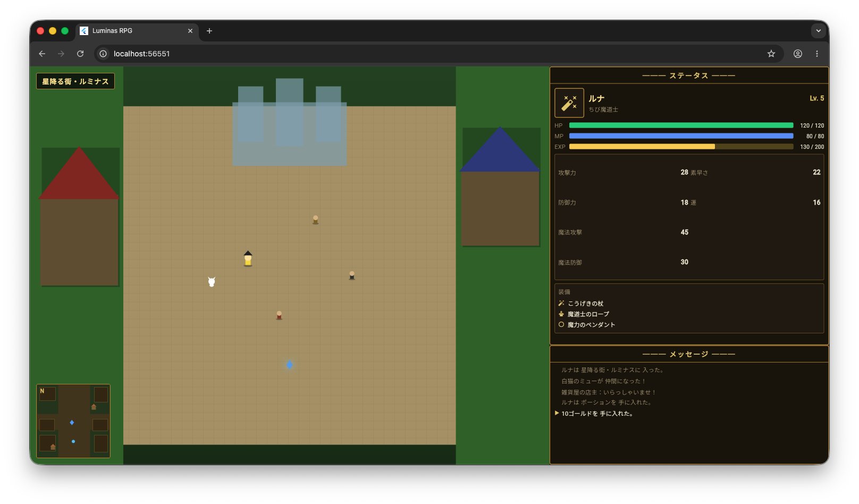
Task: Click the first message ルナは 星降る街・ルミナスに 入った。
Action: pyautogui.click(x=612, y=370)
